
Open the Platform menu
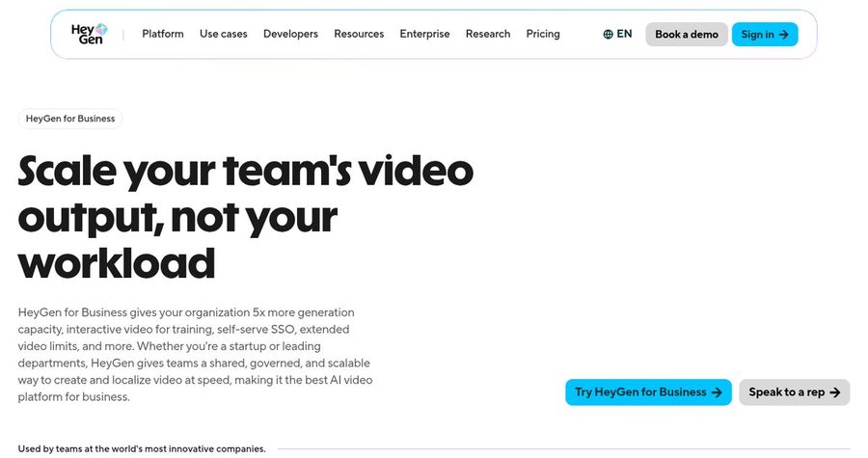(163, 34)
